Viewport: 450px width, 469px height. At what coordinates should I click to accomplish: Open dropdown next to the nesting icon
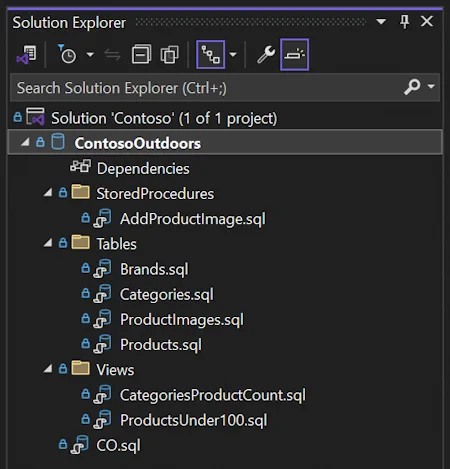[233, 55]
